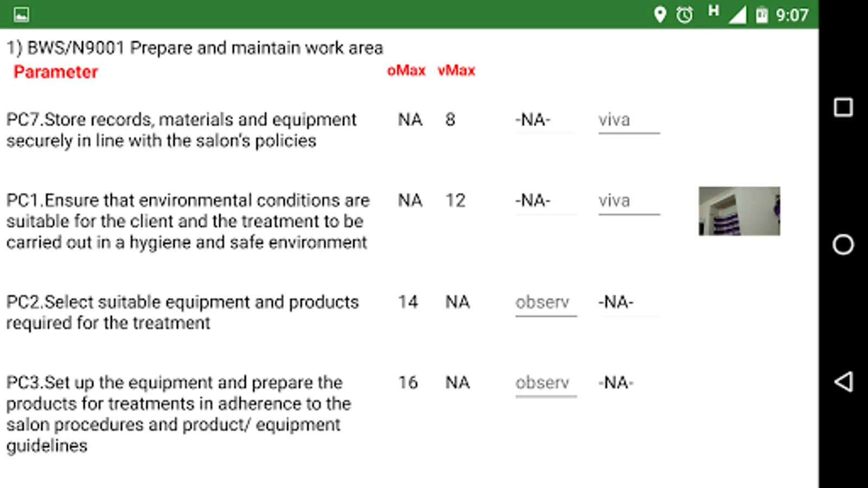Tap the Android home circle button
The height and width of the screenshot is (488, 868).
pyautogui.click(x=843, y=245)
